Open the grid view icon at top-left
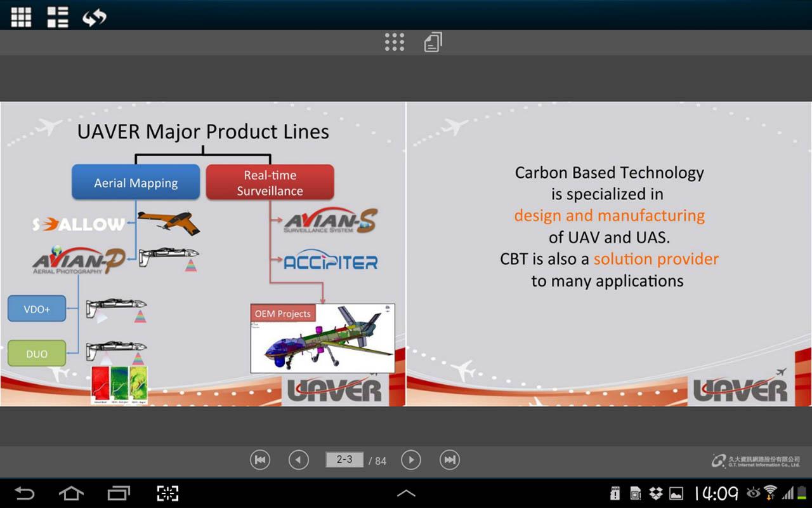Viewport: 812px width, 508px height. [21, 17]
